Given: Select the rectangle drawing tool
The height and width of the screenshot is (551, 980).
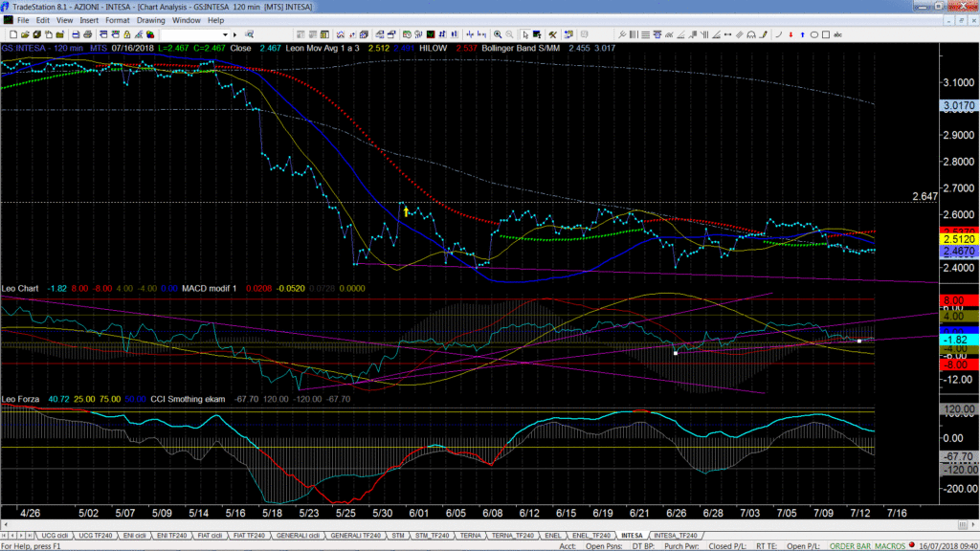Looking at the screenshot, I should pos(826,34).
